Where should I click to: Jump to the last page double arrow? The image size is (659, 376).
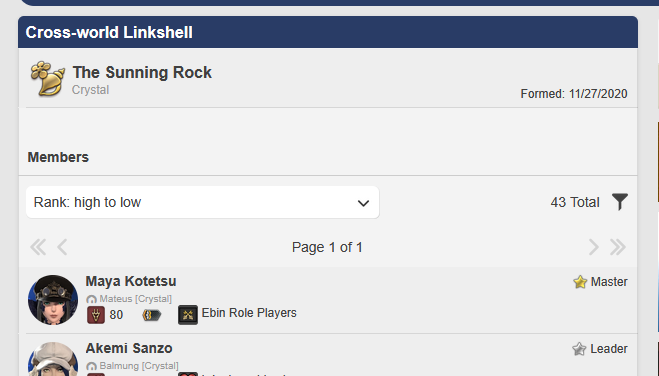(x=618, y=247)
